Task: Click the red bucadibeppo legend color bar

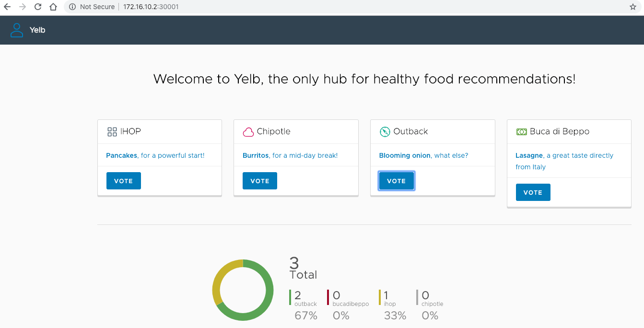Action: 328,297
